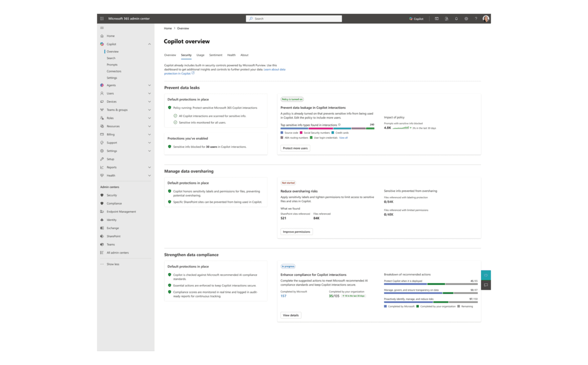Image resolution: width=588 pixels, height=365 pixels.
Task: Switch to the Usage tab
Action: [x=200, y=55]
